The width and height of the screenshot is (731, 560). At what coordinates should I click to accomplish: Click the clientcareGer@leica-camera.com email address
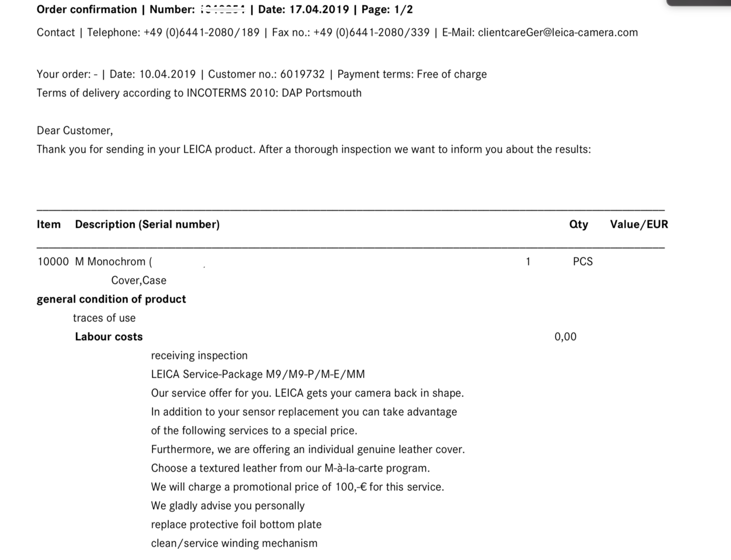(557, 33)
